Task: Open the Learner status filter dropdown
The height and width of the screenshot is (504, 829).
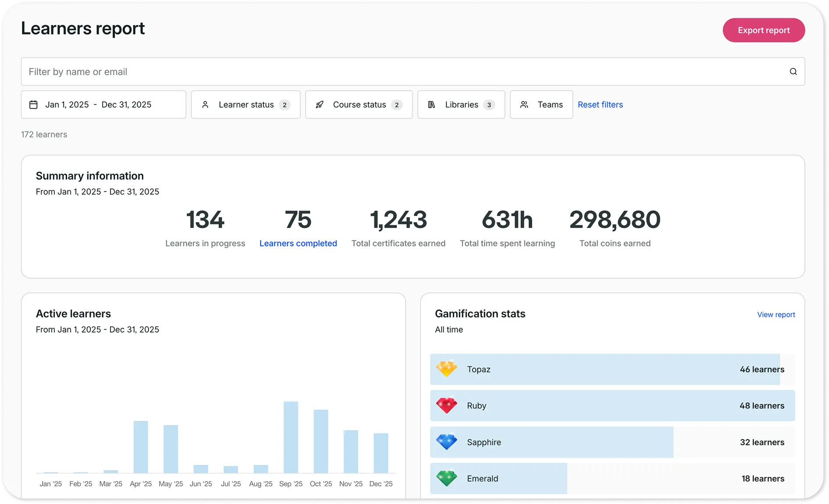Action: [x=245, y=105]
